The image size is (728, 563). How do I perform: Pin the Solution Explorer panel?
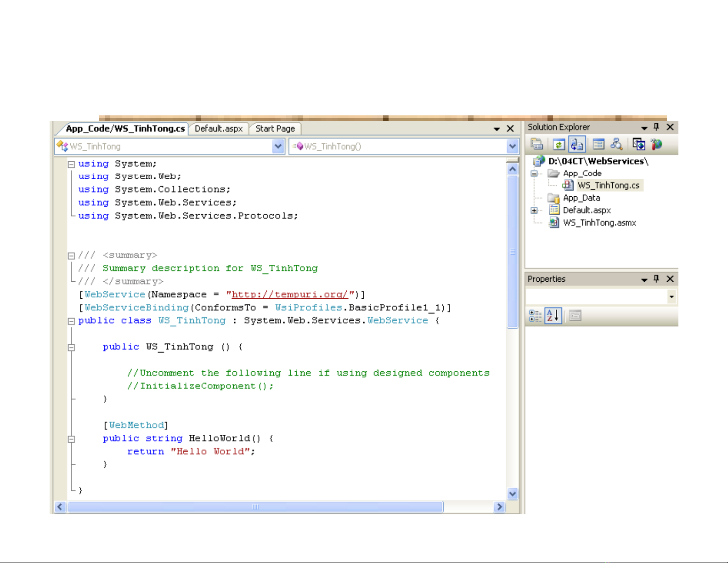(656, 127)
